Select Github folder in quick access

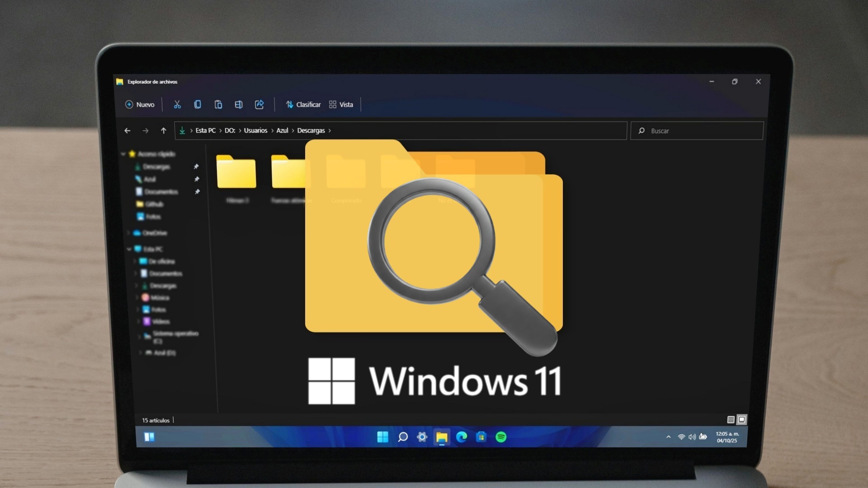[x=150, y=204]
